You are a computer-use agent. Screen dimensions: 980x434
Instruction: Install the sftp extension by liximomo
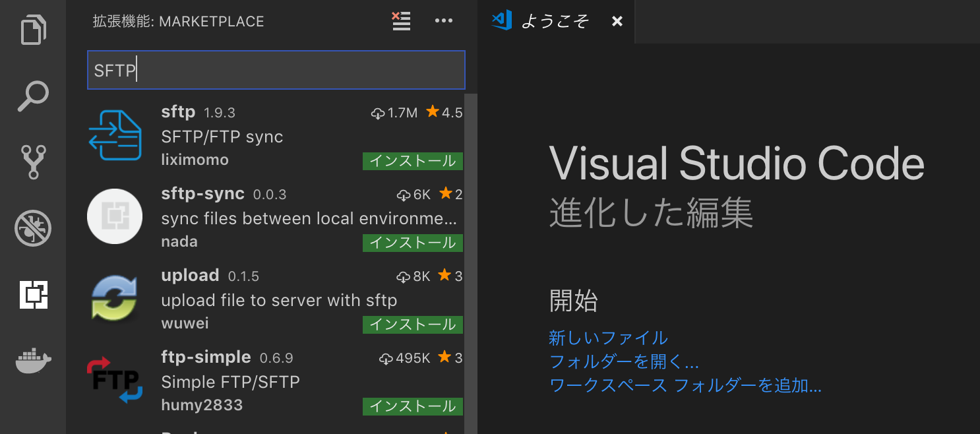tap(412, 161)
